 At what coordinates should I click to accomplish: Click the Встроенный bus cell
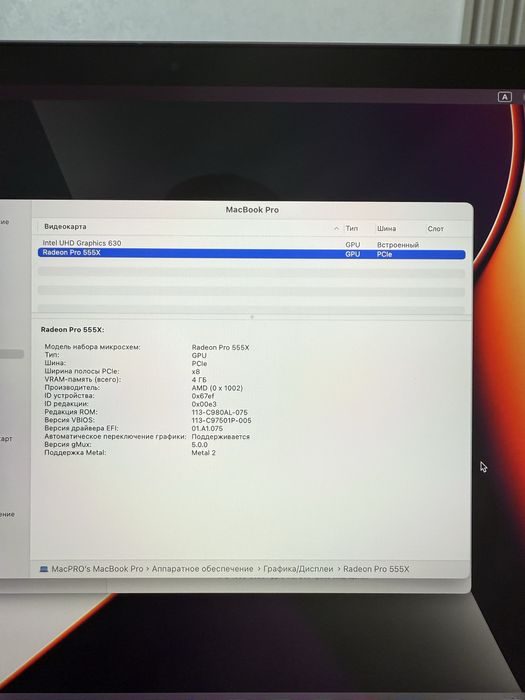tap(398, 245)
